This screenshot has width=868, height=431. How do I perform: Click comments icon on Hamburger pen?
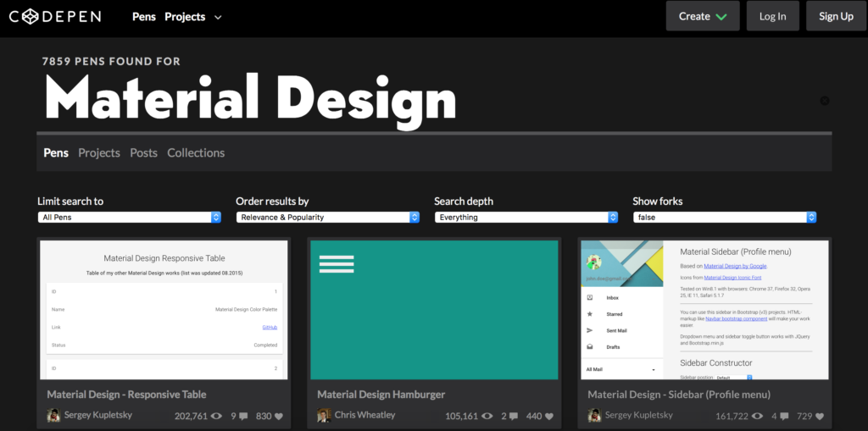[x=515, y=416]
